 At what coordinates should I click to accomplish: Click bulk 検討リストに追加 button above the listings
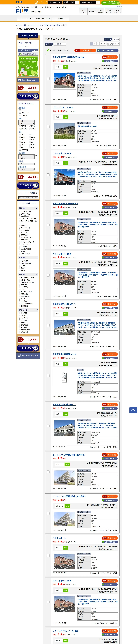click(107, 50)
